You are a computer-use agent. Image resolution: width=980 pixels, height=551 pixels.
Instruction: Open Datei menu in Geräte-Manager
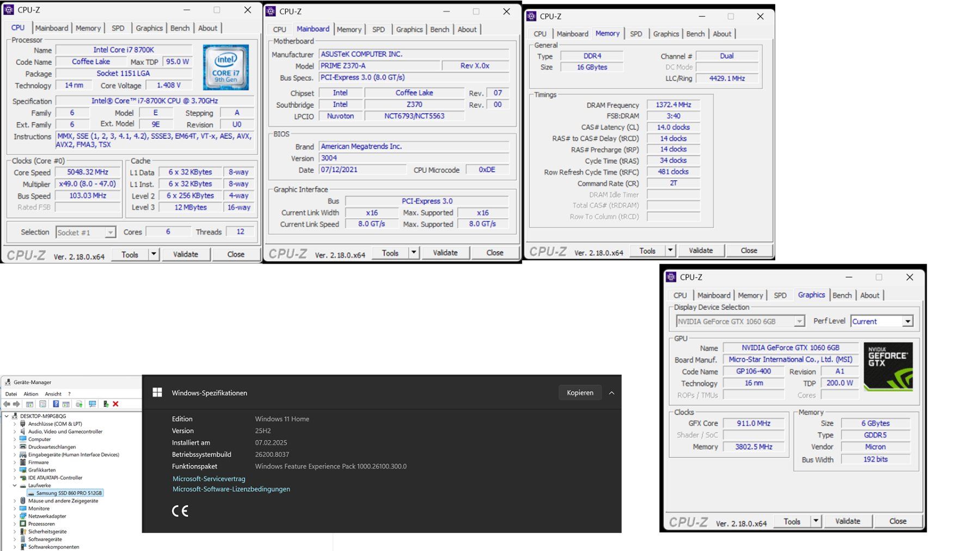[11, 394]
